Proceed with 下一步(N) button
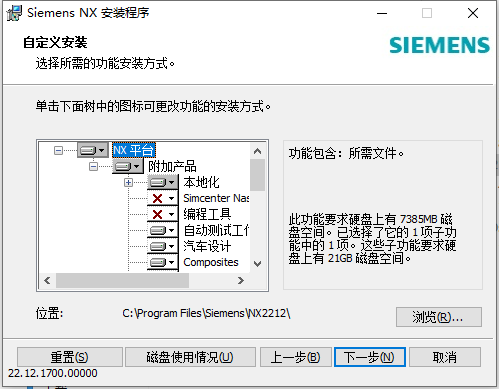This screenshot has width=499, height=389. click(370, 357)
